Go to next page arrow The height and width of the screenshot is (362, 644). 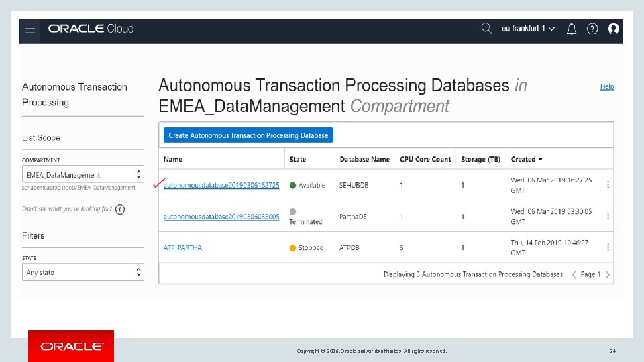click(x=608, y=275)
